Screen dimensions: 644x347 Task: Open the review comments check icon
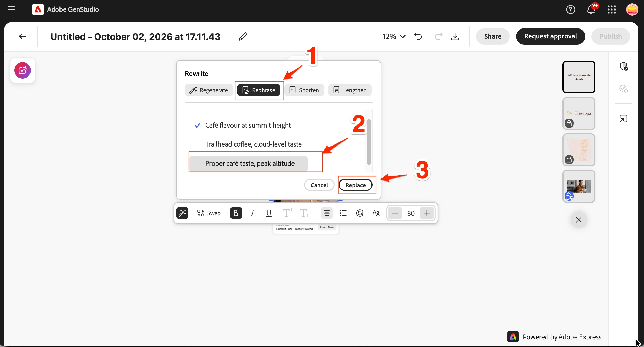[x=623, y=89]
